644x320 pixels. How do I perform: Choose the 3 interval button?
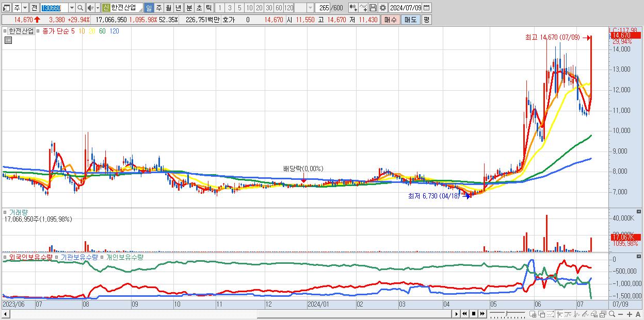(230, 8)
